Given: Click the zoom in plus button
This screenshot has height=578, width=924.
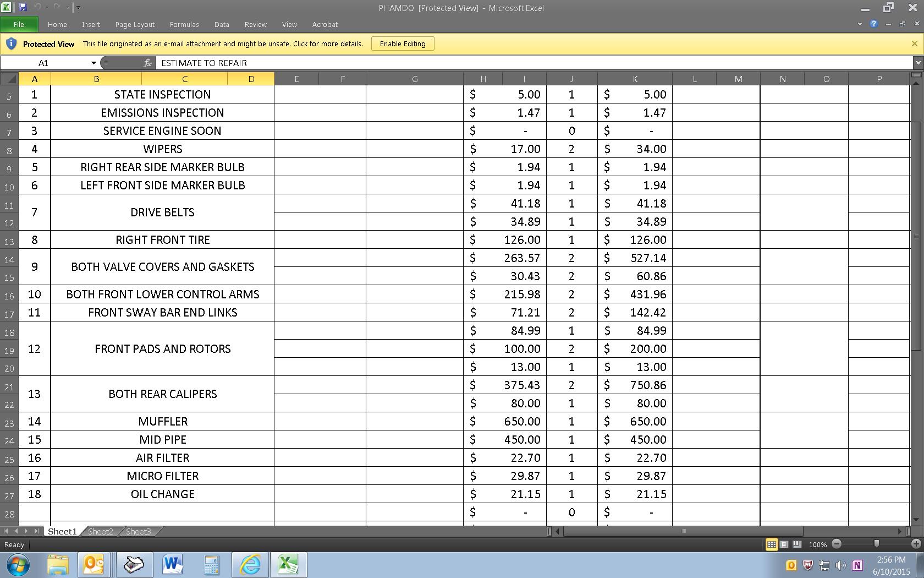Looking at the screenshot, I should pos(916,544).
